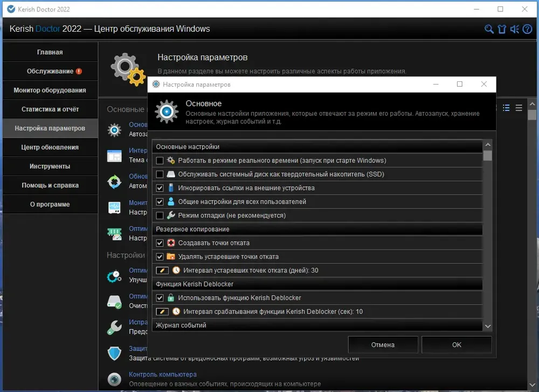Open Помощь и справка in sidebar
Image resolution: width=539 pixels, height=392 pixels.
click(50, 185)
